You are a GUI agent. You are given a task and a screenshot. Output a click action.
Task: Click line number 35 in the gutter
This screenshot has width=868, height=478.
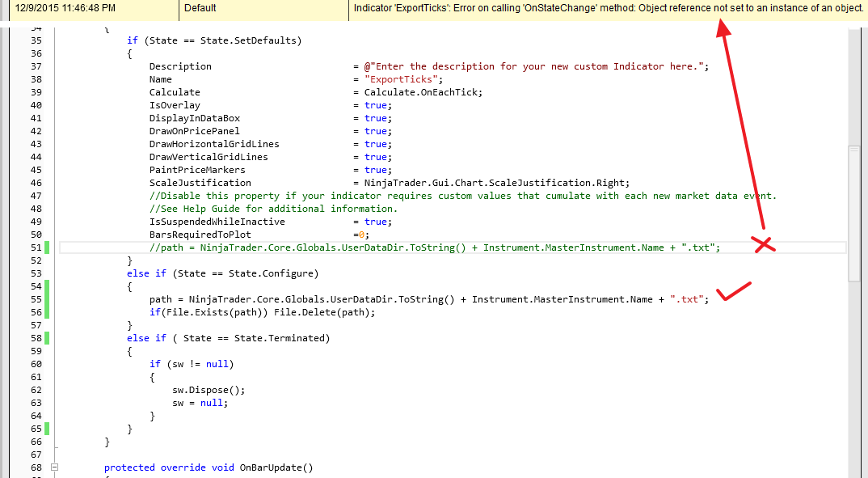[x=36, y=40]
